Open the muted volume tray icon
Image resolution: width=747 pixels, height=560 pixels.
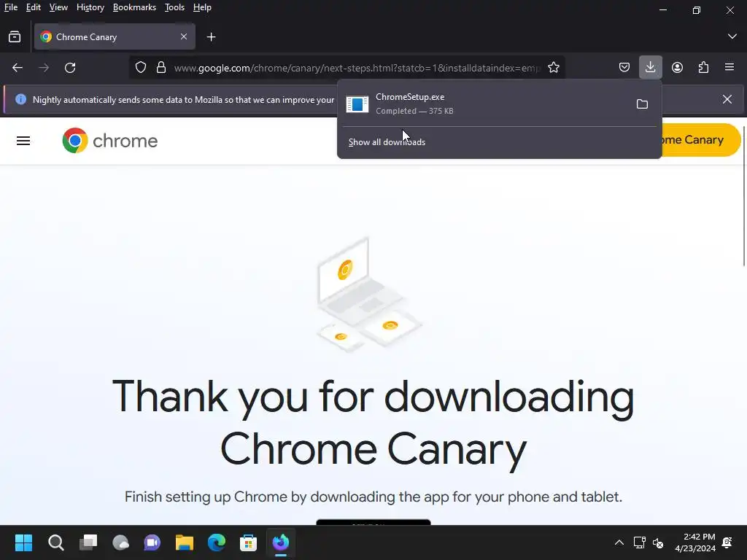click(658, 542)
